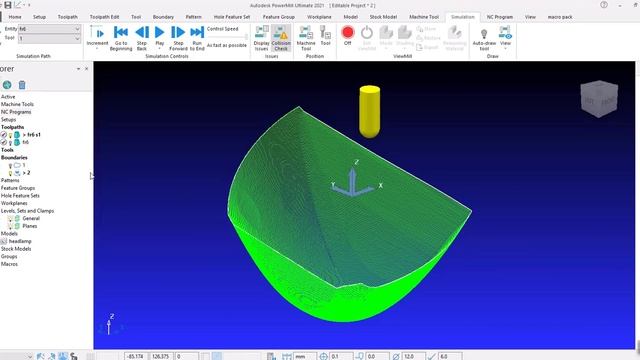Switch to the Toolpath Edit tab
Image resolution: width=640 pixels, height=360 pixels.
point(104,17)
